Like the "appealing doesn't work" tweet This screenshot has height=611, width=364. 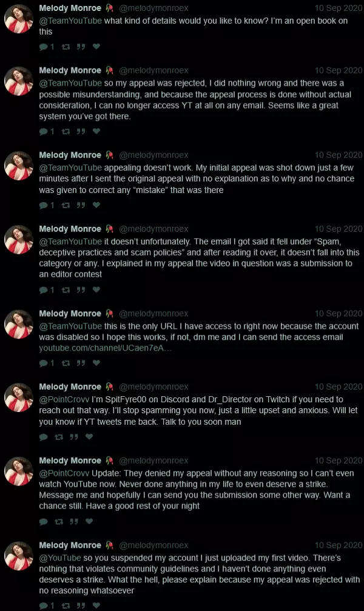(96, 206)
